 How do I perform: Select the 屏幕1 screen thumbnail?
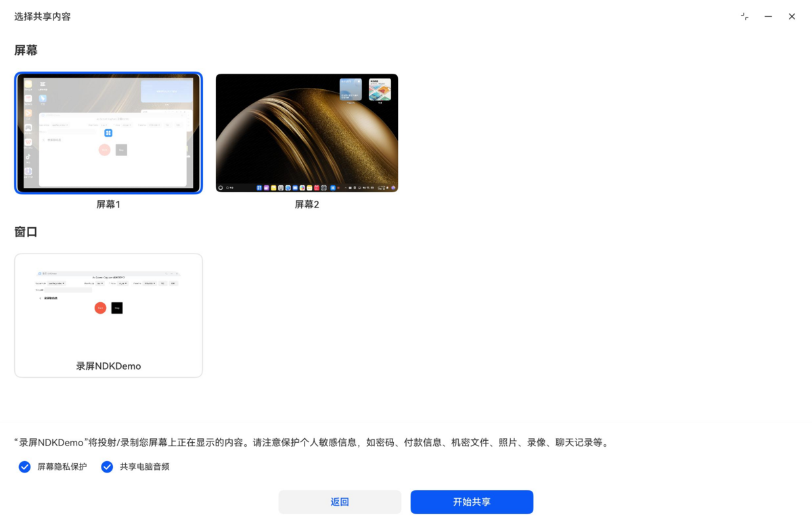[x=108, y=133]
